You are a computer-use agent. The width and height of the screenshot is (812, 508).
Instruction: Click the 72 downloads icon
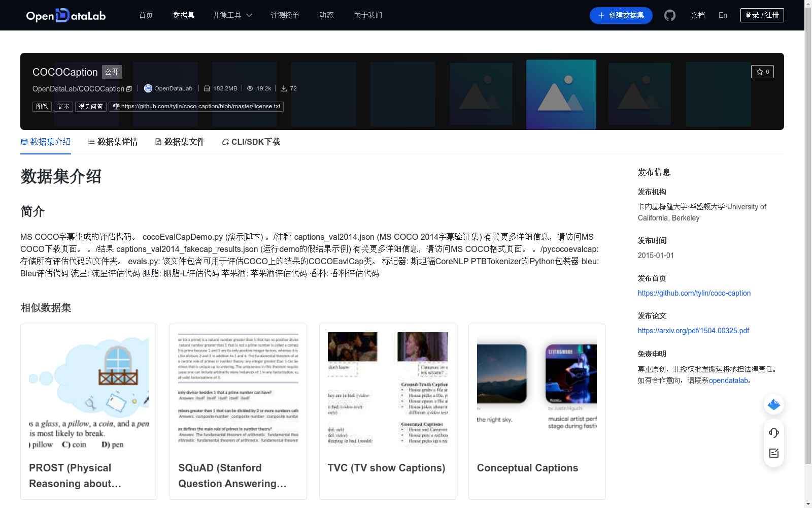284,88
